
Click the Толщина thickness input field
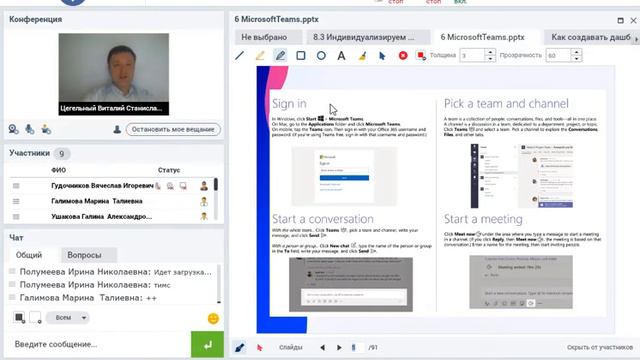point(472,55)
